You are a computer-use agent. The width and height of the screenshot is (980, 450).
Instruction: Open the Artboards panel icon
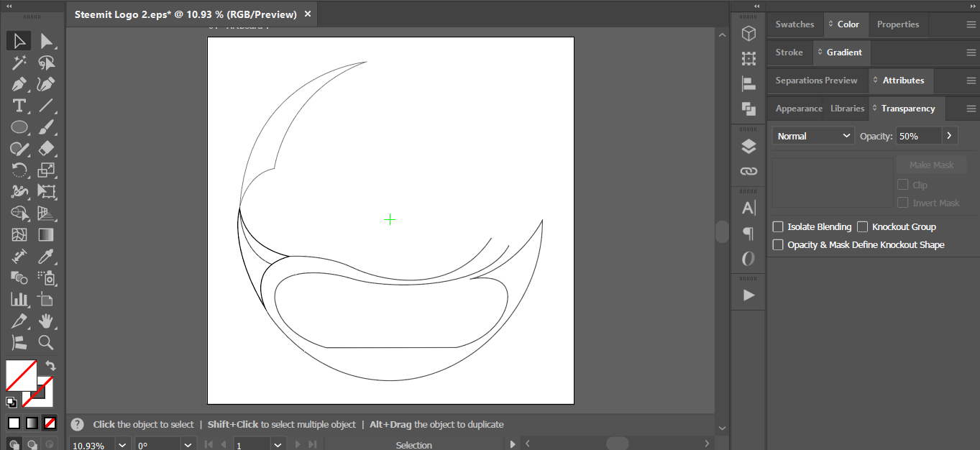[x=748, y=58]
